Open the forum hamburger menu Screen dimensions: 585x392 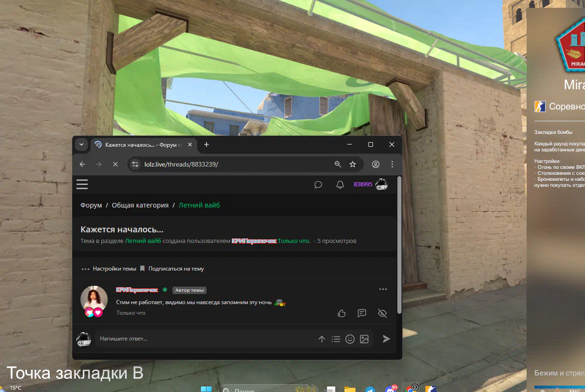pos(82,184)
